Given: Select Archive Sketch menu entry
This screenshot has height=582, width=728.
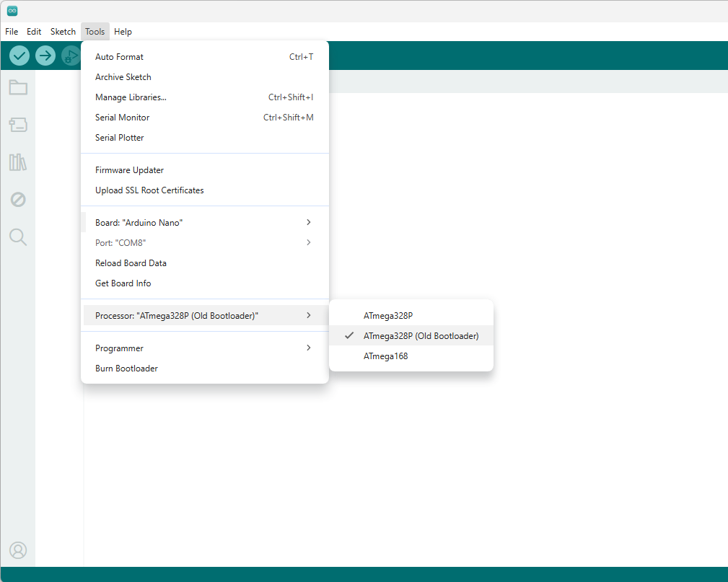Looking at the screenshot, I should (x=205, y=77).
